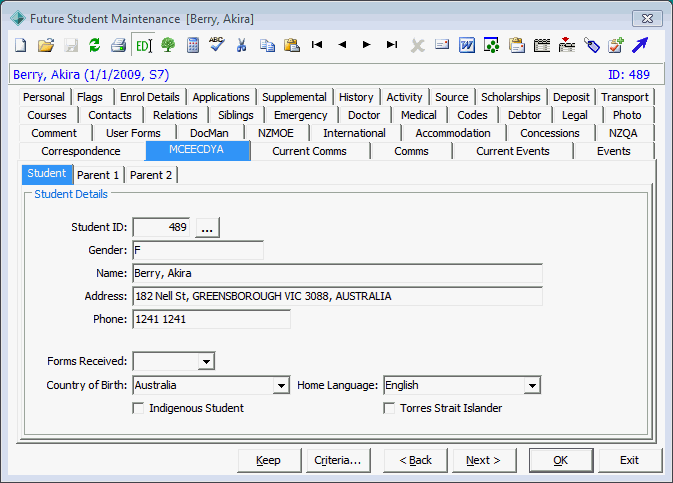Screen dimensions: 673x483
Task: Close the Future Student Maintenance window
Action: (x=647, y=18)
